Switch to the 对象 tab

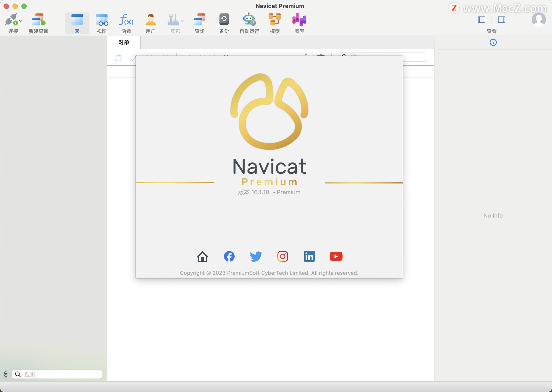[124, 42]
